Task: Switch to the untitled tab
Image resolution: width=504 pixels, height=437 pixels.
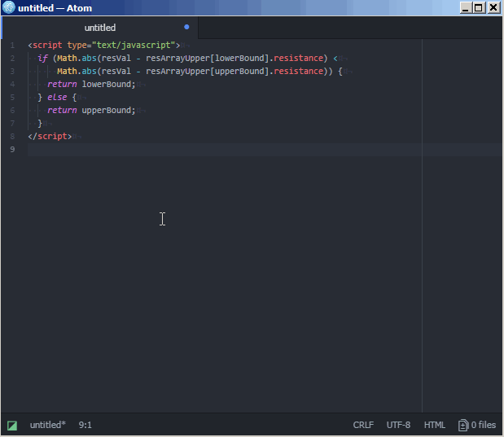Action: pyautogui.click(x=100, y=28)
